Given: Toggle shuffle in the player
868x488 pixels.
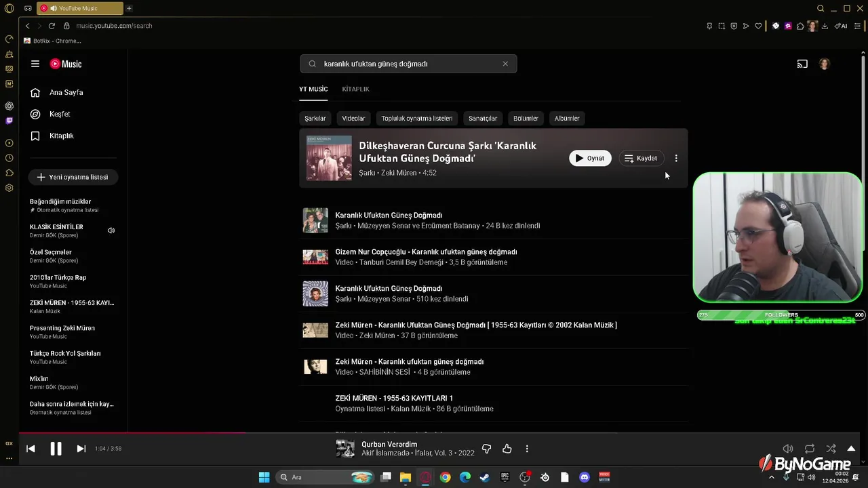Looking at the screenshot, I should [831, 449].
